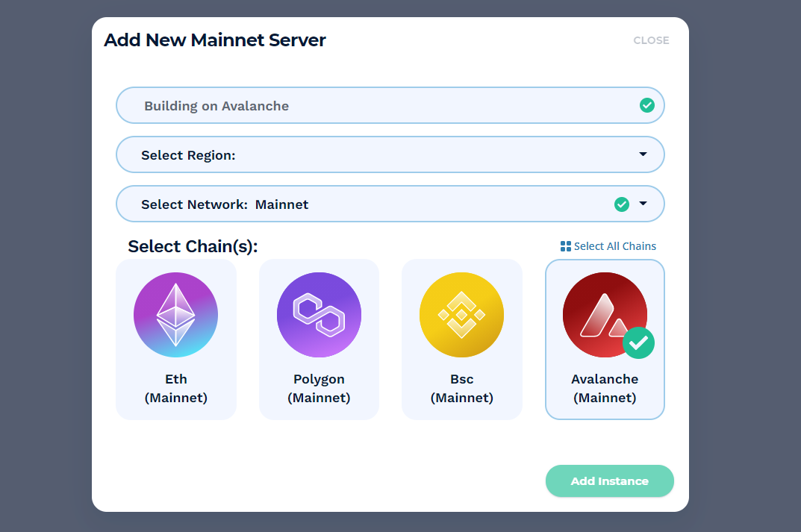Click the Select All Chains link

click(x=608, y=246)
